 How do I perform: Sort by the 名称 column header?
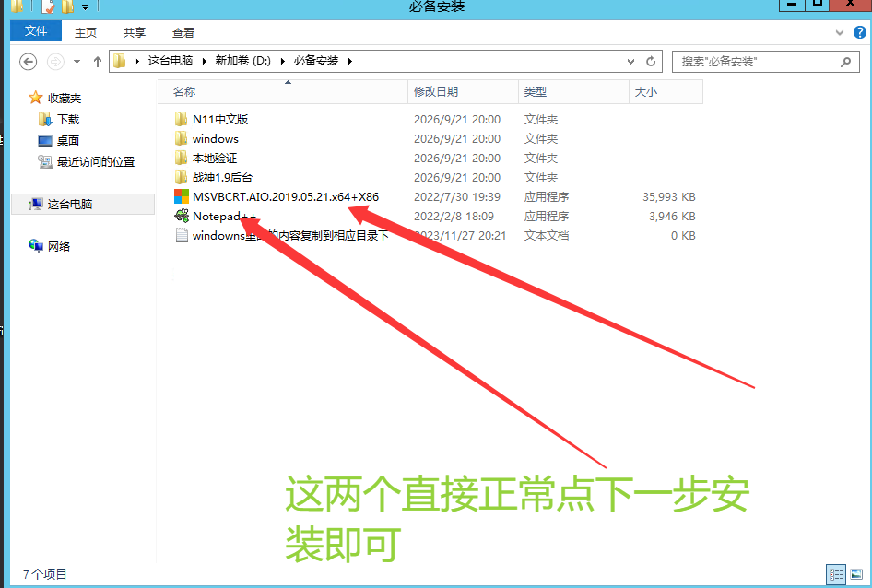click(283, 92)
